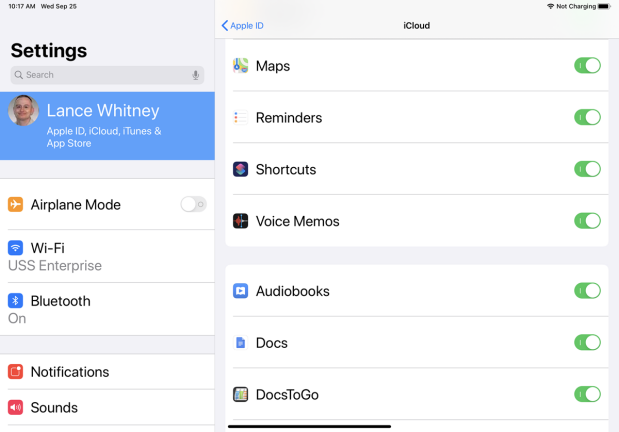This screenshot has height=432, width=619.
Task: Select the Lance Whitney account row
Action: pos(107,126)
